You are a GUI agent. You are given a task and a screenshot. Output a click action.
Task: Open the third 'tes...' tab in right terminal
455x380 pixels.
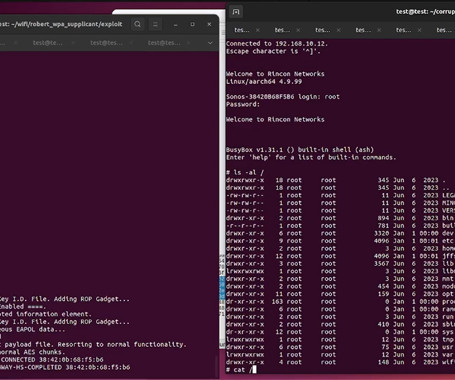(x=323, y=30)
